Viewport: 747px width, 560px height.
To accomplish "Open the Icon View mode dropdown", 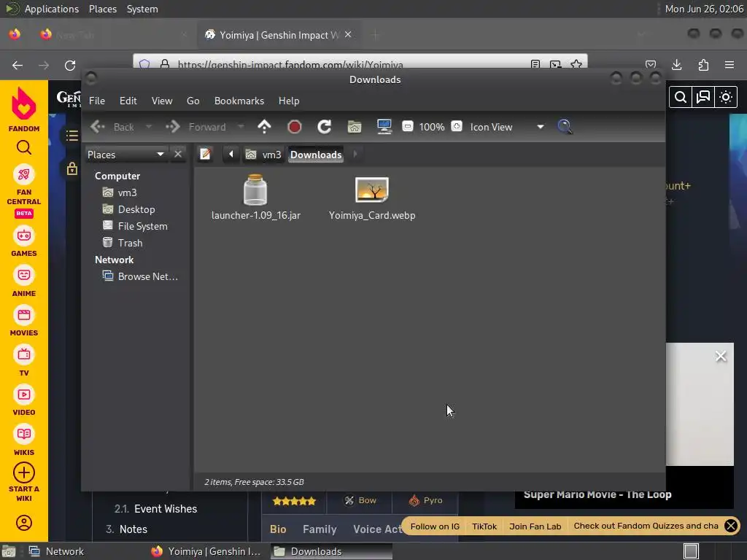I will (x=507, y=127).
